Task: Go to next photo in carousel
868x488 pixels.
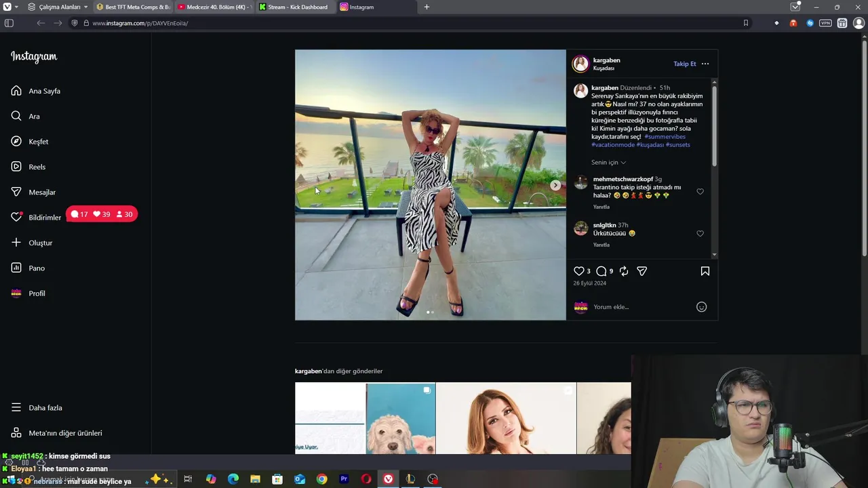Action: pos(555,185)
